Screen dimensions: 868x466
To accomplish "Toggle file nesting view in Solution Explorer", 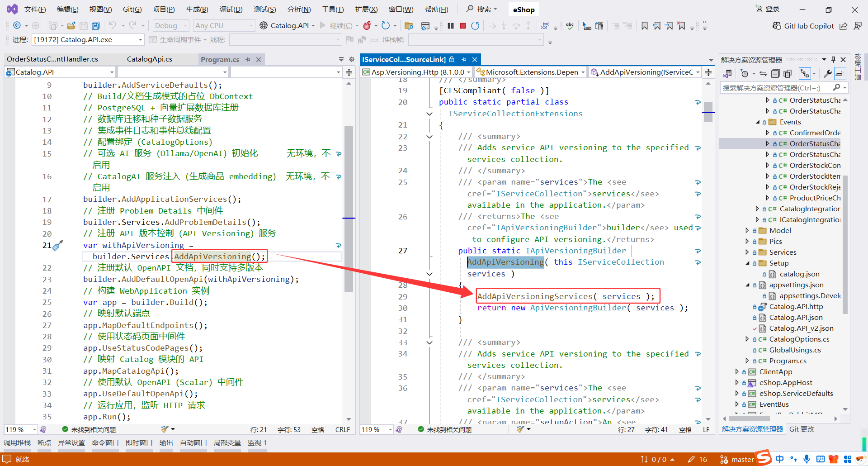I will coord(805,73).
